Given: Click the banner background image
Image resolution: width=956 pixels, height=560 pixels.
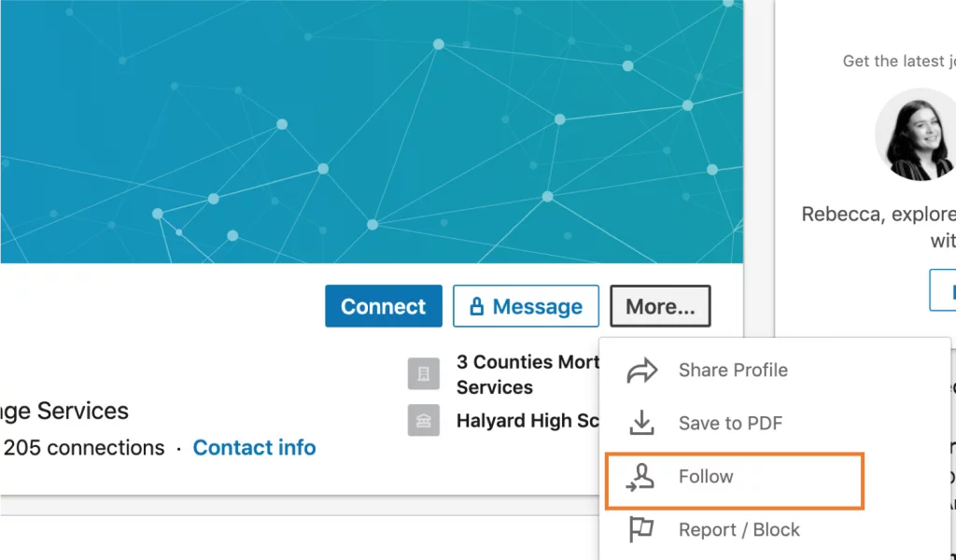Looking at the screenshot, I should (373, 131).
